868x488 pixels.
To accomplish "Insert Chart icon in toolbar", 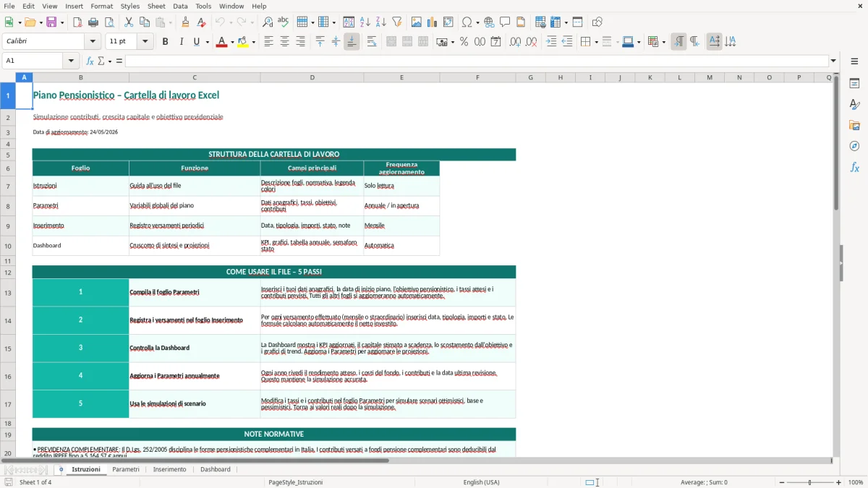I will tap(433, 22).
